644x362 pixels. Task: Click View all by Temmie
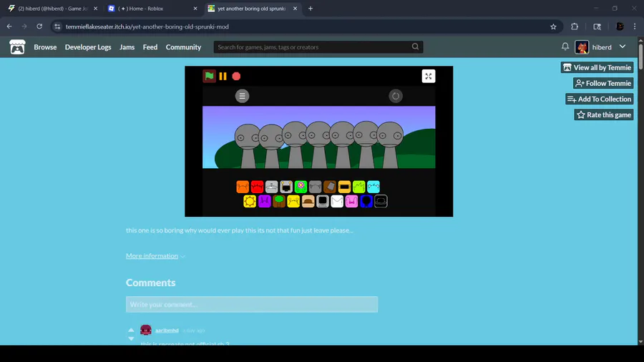coord(597,67)
